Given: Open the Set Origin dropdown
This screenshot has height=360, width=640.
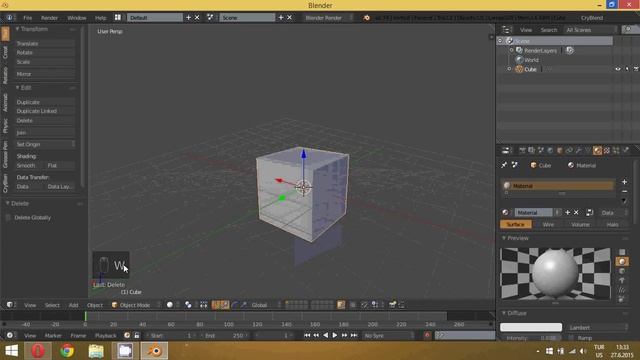Looking at the screenshot, I should coord(45,144).
